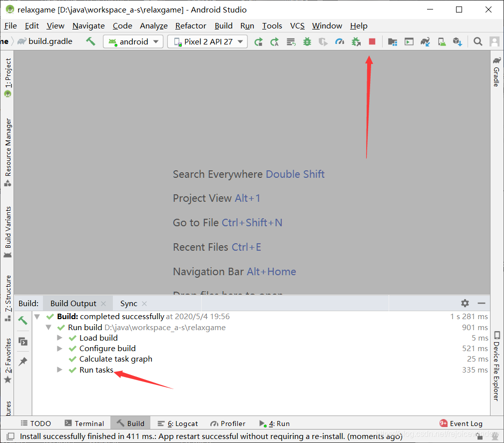The image size is (504, 443).
Task: Open the Device File Explorer panel
Action: (x=497, y=366)
